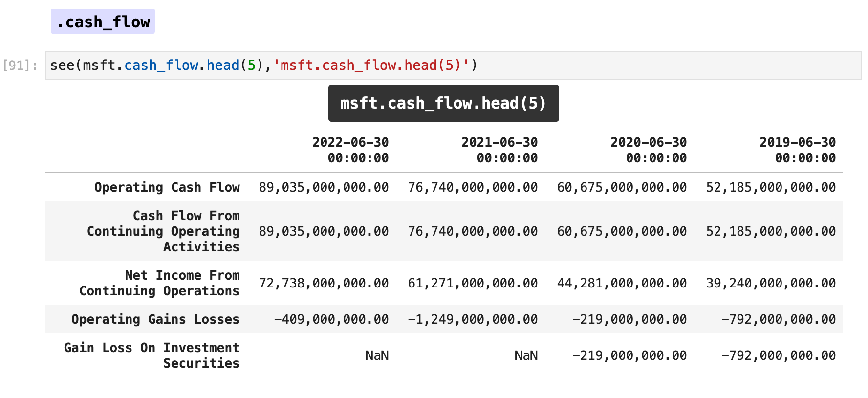This screenshot has height=398, width=868.
Task: Click Net Income value 72,738,000,000.00
Action: pos(324,283)
